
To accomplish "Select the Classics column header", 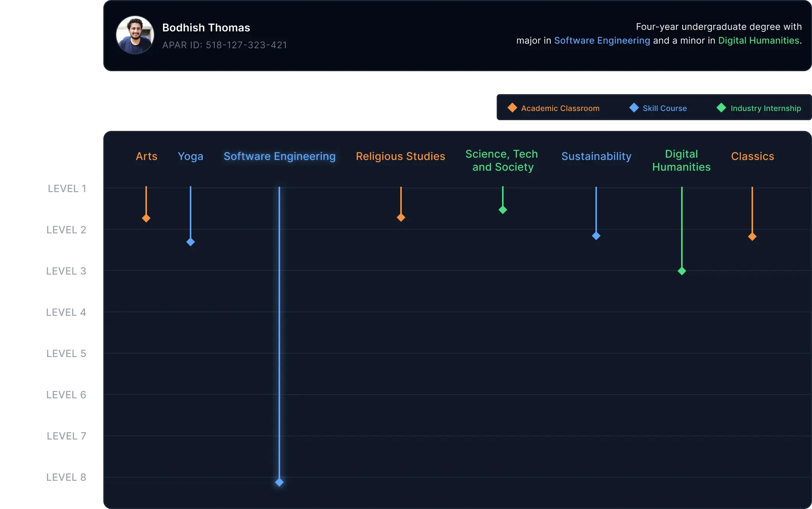I will (752, 156).
